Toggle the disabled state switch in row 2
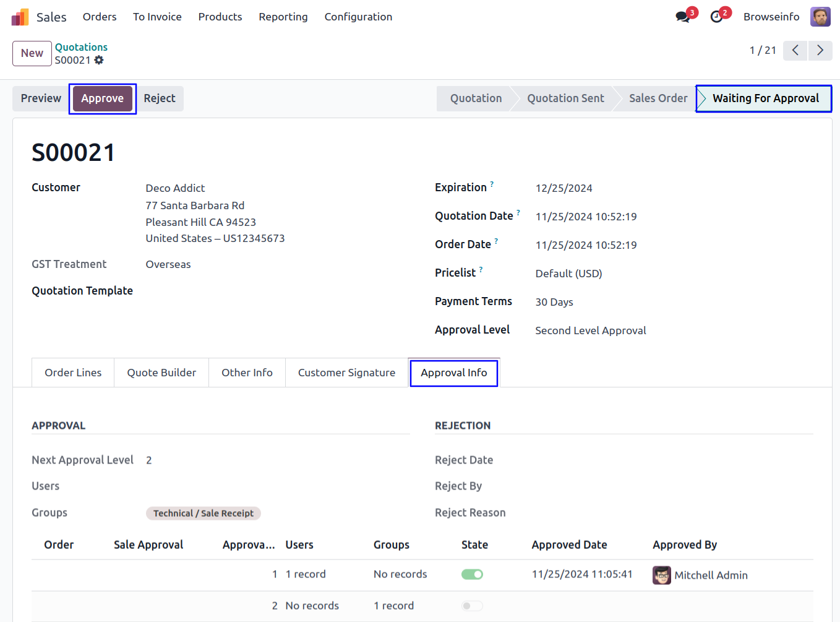The height and width of the screenshot is (622, 840). pos(472,606)
